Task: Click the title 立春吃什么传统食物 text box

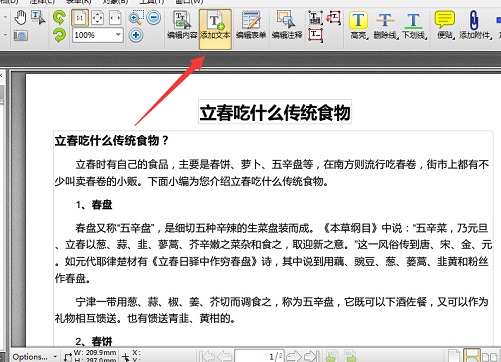Action: click(x=275, y=112)
